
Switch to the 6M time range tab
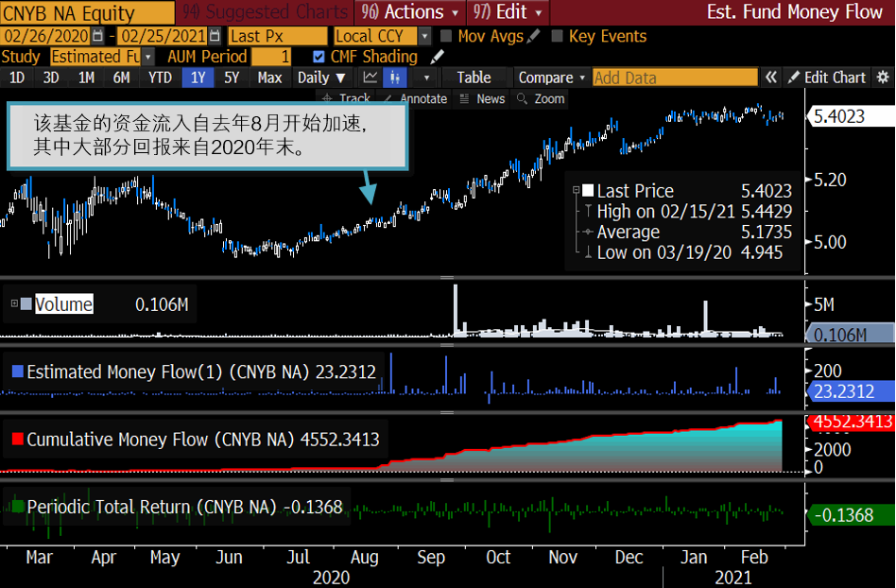121,78
